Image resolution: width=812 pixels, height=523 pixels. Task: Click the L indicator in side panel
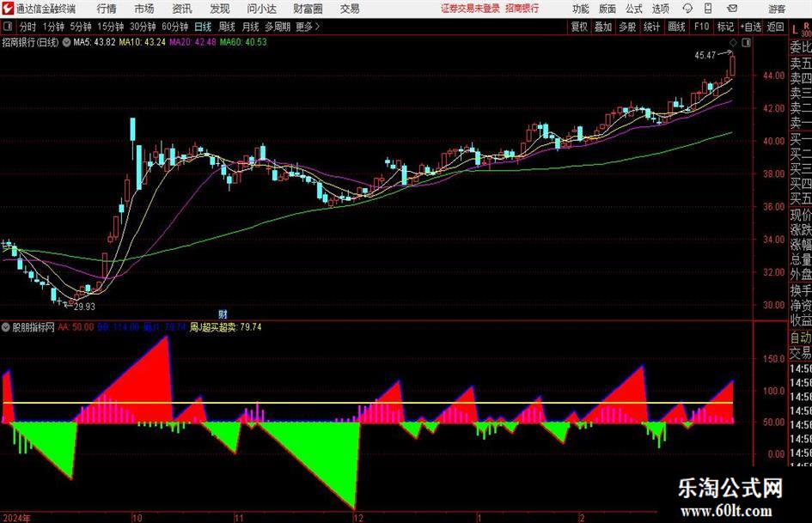795,30
